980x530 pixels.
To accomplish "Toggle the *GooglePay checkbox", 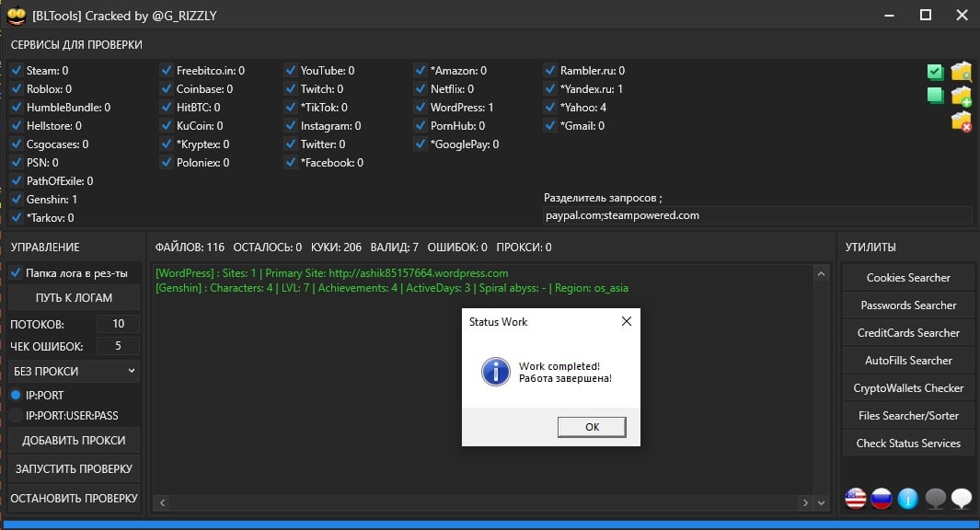I will pos(421,144).
